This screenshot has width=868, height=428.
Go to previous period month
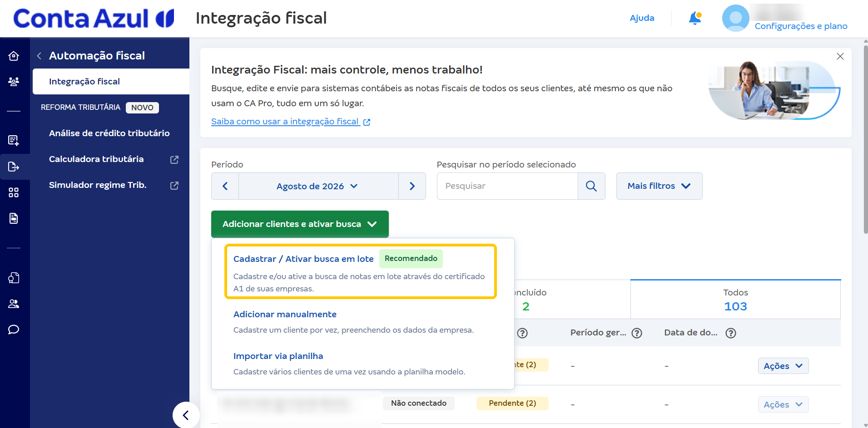[225, 186]
